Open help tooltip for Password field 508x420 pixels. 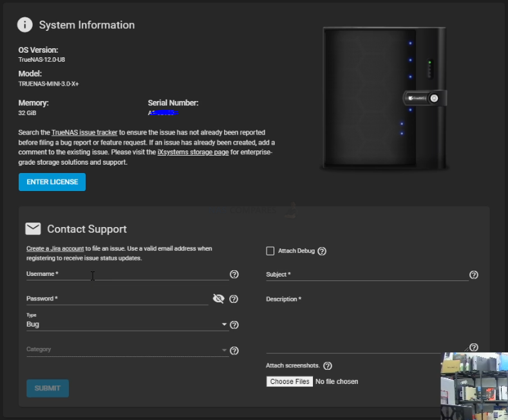pyautogui.click(x=234, y=299)
